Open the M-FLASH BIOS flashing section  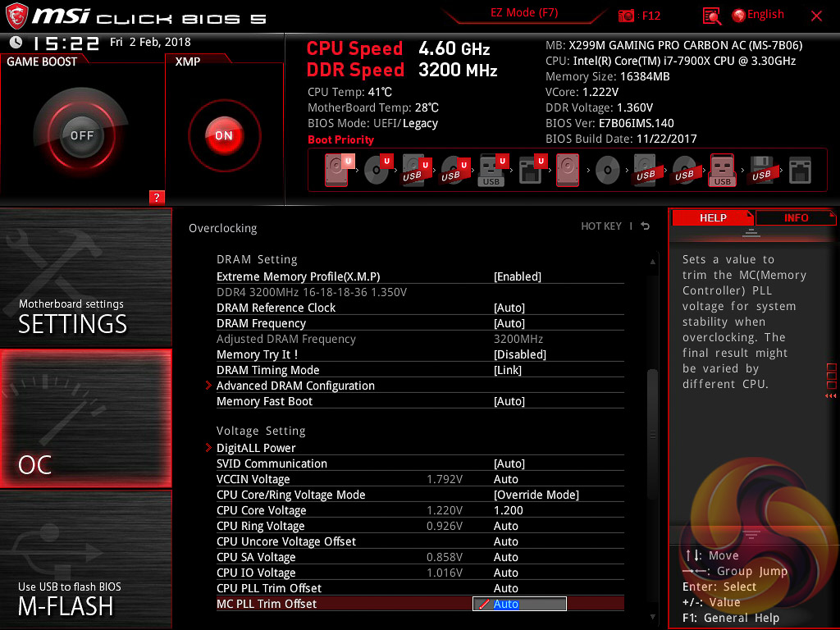tap(85, 559)
